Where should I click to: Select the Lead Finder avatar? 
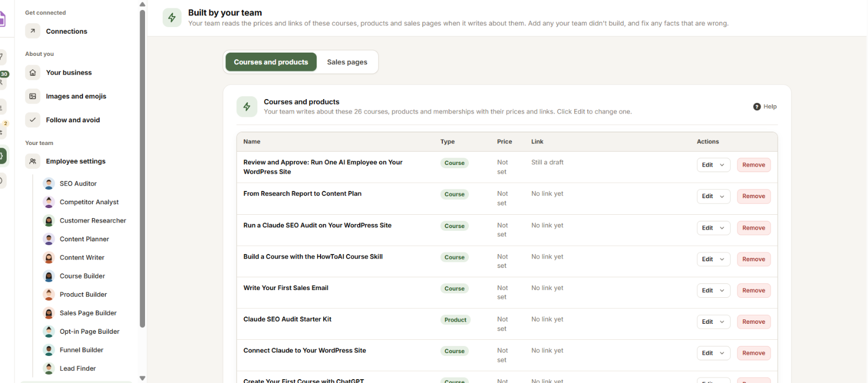coord(49,368)
